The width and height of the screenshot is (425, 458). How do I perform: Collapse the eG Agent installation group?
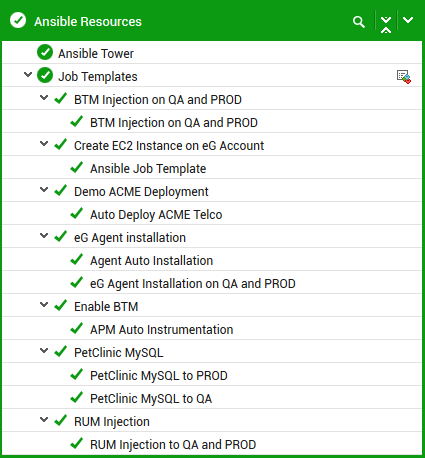click(44, 236)
